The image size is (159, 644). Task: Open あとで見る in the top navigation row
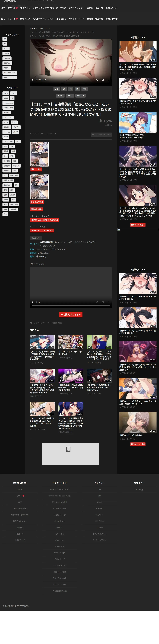click(x=61, y=8)
